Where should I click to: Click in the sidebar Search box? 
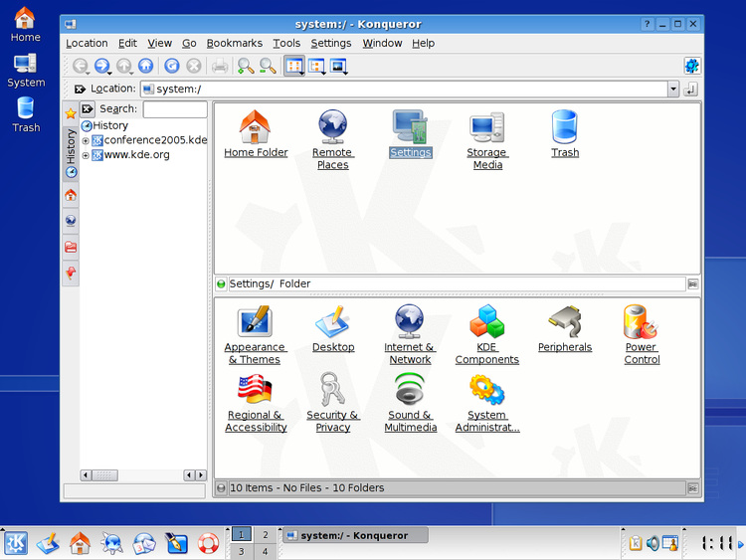tap(175, 109)
